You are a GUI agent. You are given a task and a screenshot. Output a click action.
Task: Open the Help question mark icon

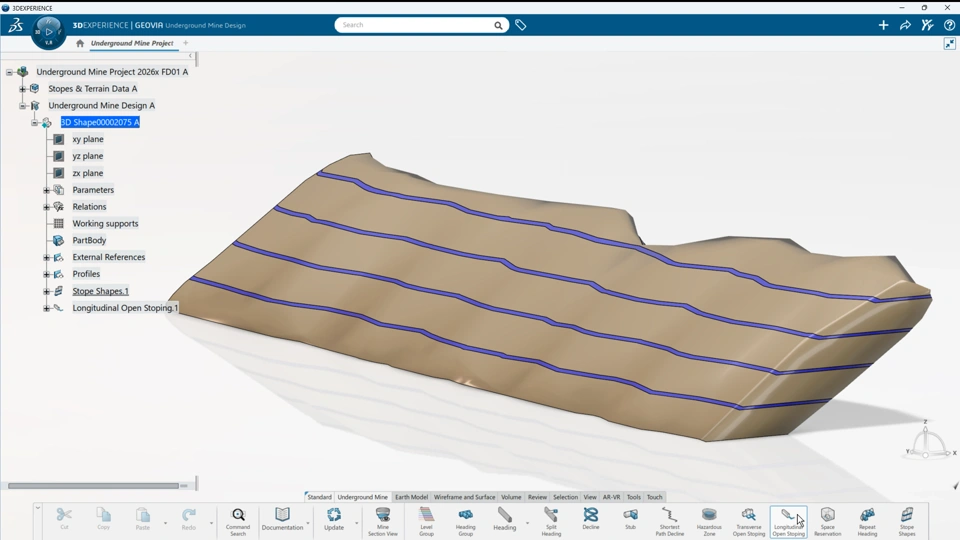tap(949, 25)
